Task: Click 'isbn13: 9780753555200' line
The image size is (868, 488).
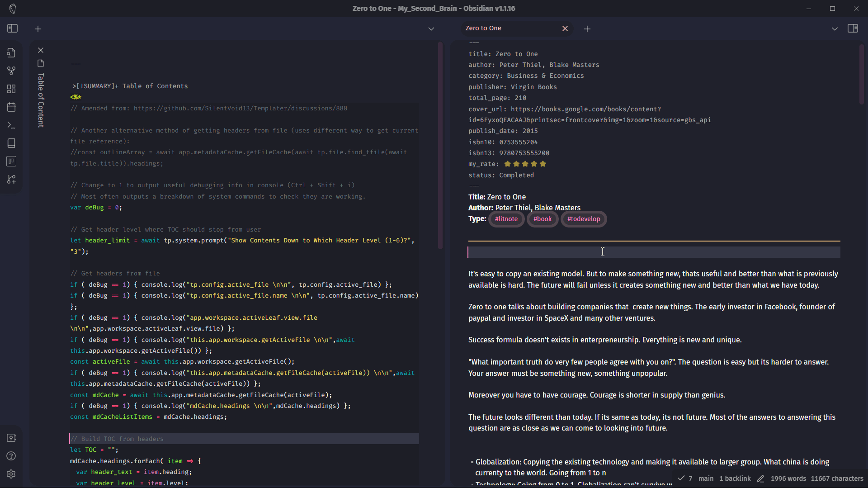Action: (509, 153)
